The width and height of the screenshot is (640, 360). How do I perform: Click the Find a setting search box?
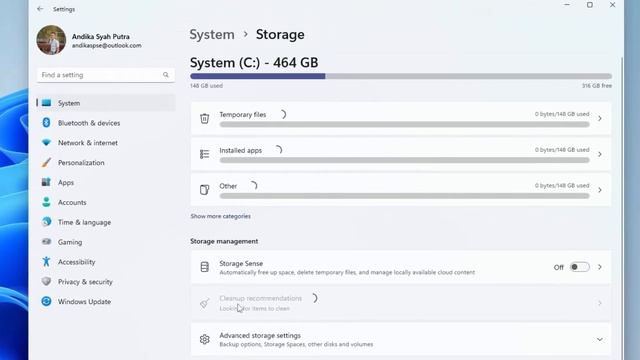[106, 75]
